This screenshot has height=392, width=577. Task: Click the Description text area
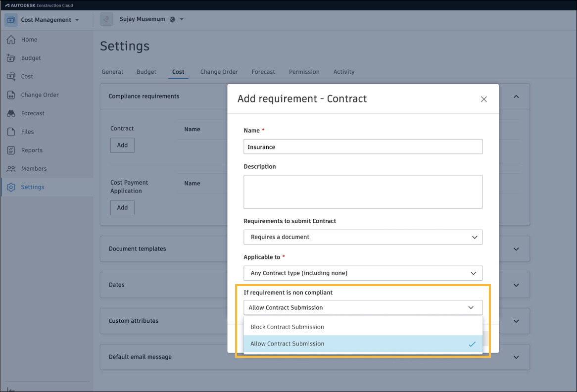(x=363, y=192)
